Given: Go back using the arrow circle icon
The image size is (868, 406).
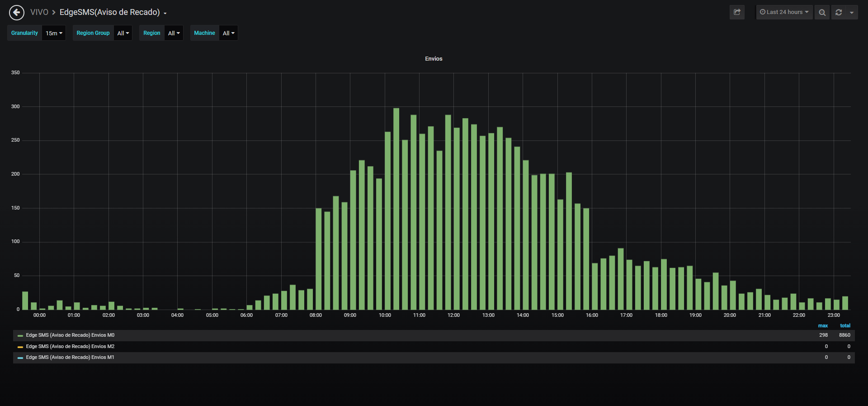Looking at the screenshot, I should [x=17, y=13].
